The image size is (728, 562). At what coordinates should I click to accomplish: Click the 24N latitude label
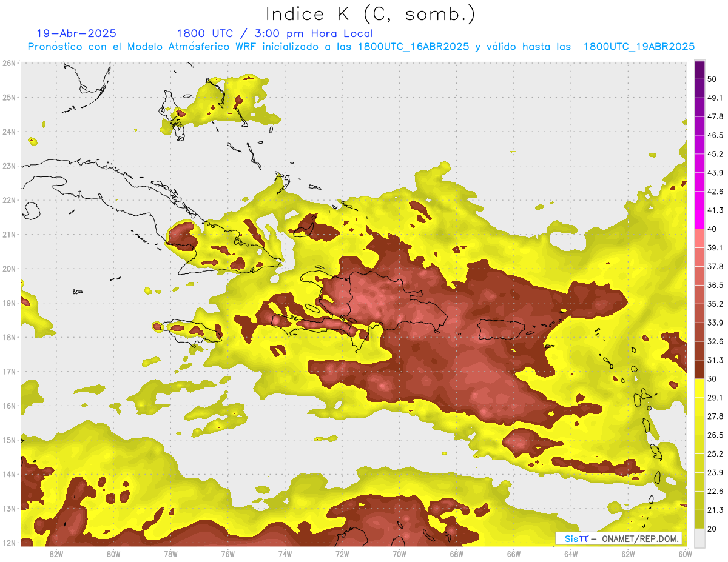[x=9, y=132]
